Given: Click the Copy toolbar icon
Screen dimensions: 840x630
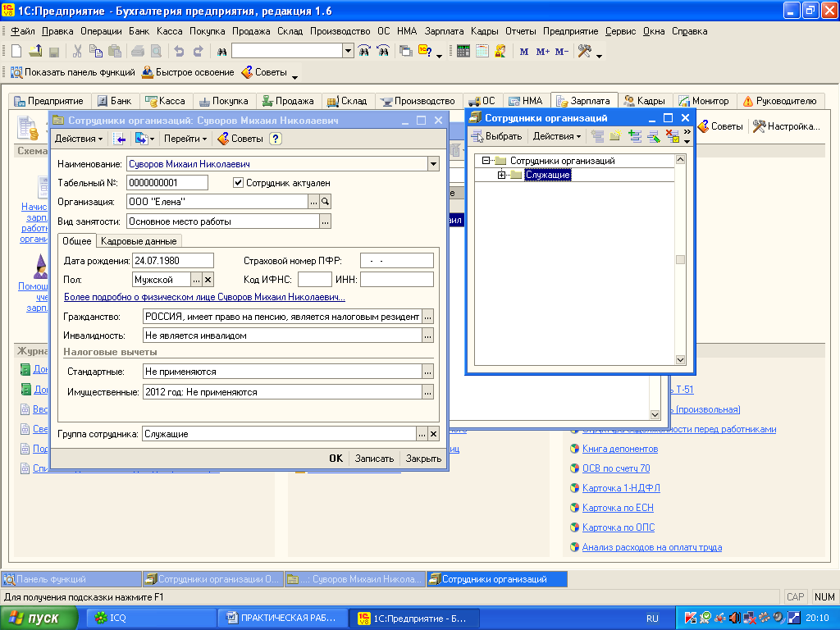Looking at the screenshot, I should coord(96,52).
